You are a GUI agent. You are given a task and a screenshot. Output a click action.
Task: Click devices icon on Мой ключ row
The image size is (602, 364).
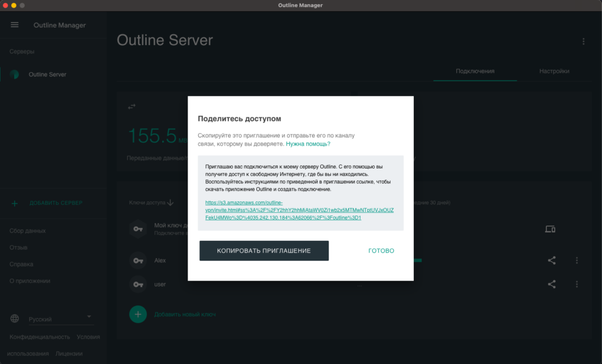click(550, 229)
